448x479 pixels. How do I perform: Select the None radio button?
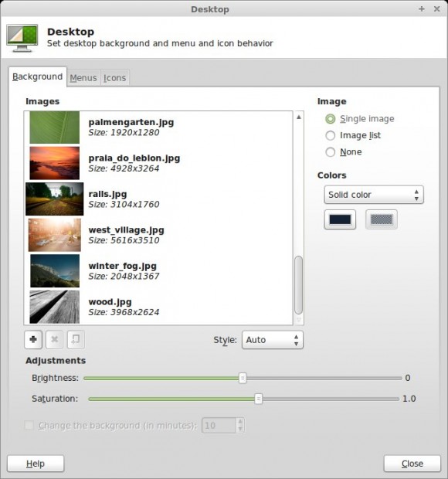point(330,152)
